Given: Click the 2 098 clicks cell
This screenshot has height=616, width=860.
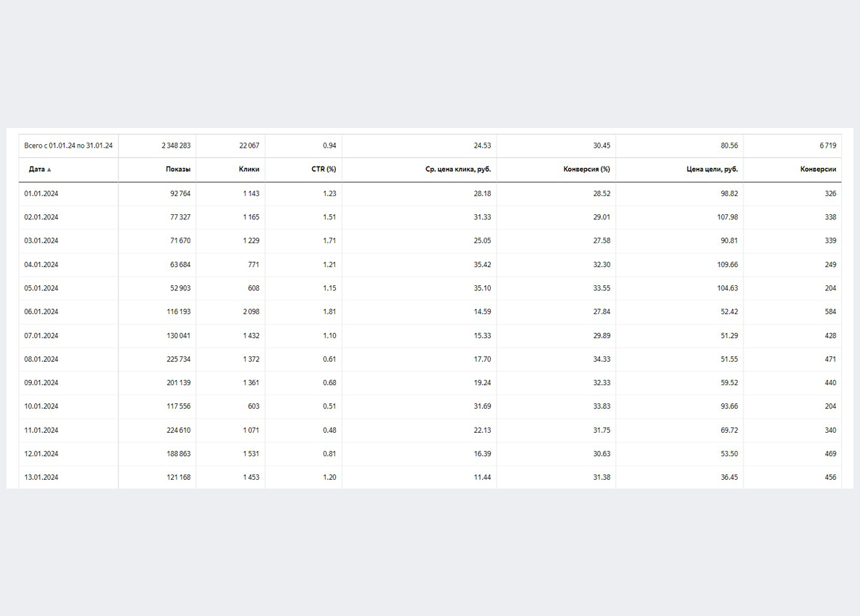Looking at the screenshot, I should click(250, 312).
